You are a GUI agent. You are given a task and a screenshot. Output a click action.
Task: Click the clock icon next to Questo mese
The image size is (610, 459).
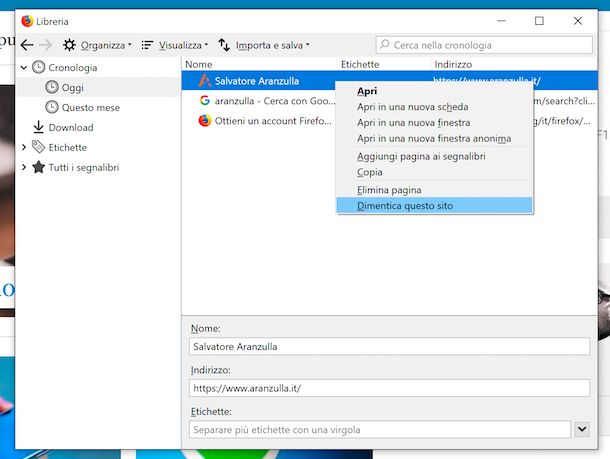coord(52,107)
